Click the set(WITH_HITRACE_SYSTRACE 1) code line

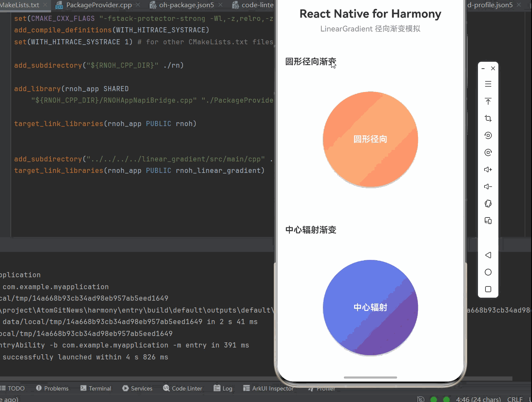pos(144,42)
